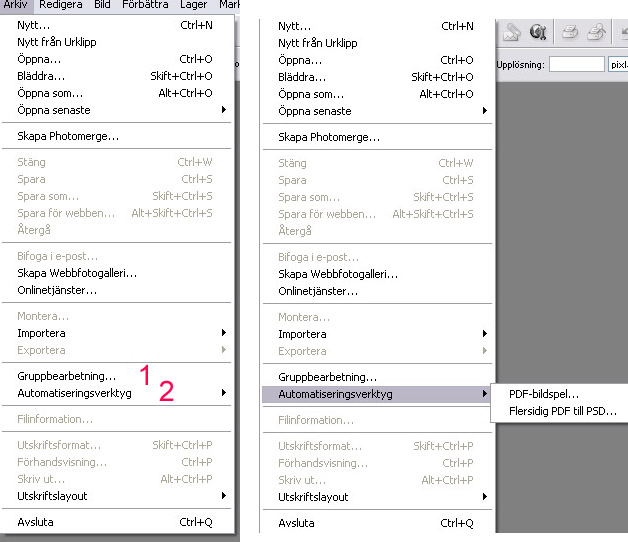Select Nytt... in the right menu copy
Image resolution: width=628 pixels, height=542 pixels.
[x=377, y=26]
